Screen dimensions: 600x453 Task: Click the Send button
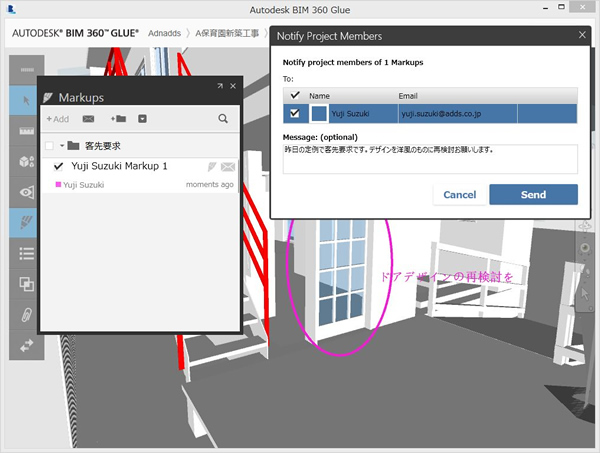533,194
